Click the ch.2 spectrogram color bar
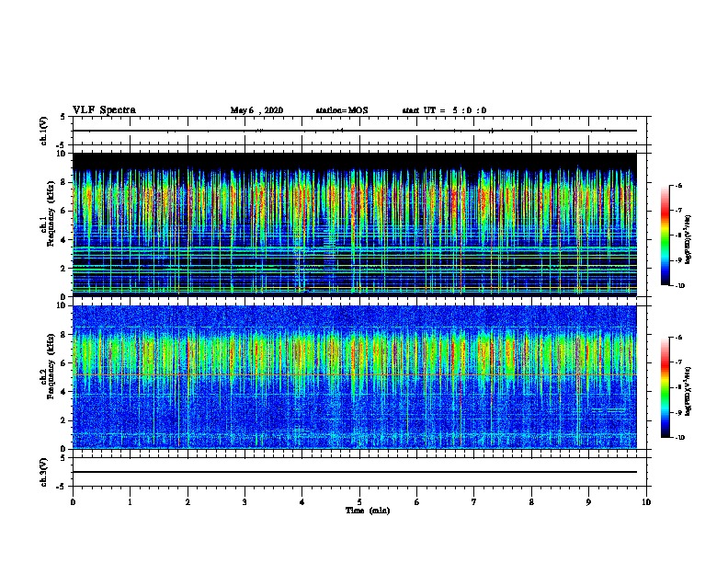Viewport: 728px width, 563px height. click(x=665, y=387)
